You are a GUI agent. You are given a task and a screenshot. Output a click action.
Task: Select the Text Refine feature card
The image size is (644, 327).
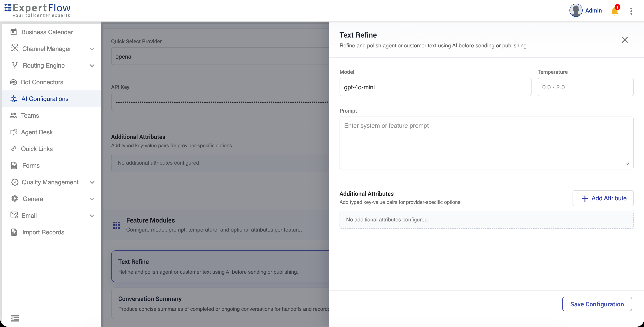click(220, 266)
